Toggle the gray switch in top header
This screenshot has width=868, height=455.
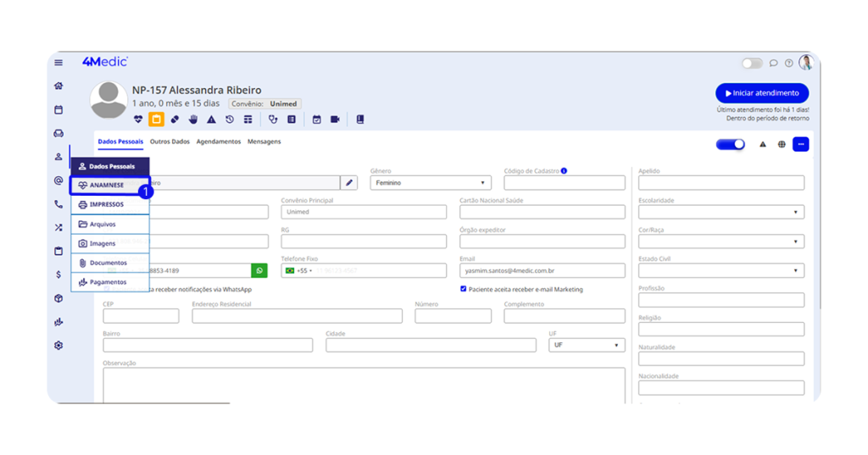[752, 63]
